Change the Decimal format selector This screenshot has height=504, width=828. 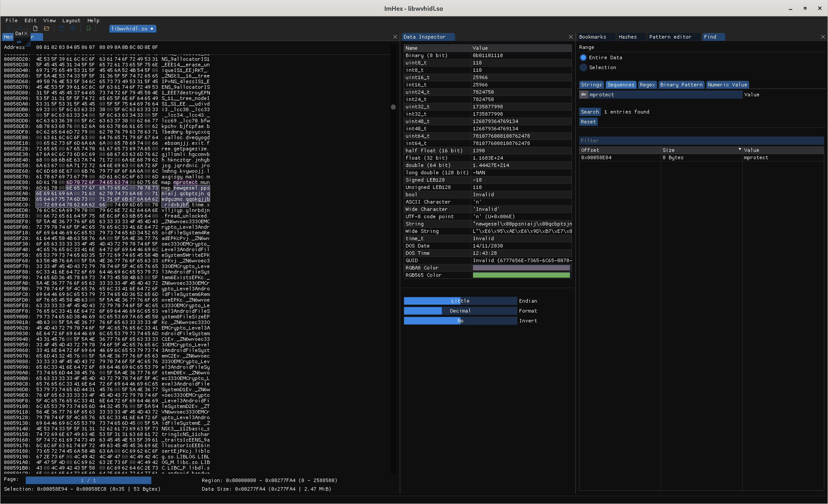(x=460, y=311)
